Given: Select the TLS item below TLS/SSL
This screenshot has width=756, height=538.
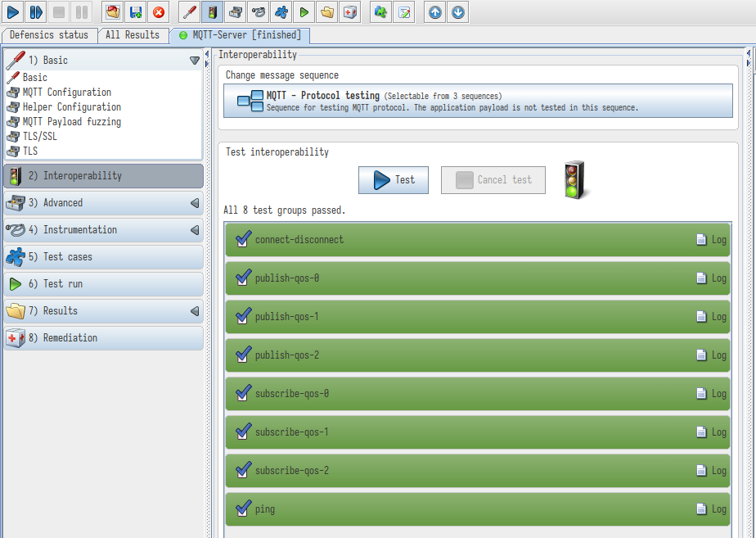Looking at the screenshot, I should 30,151.
